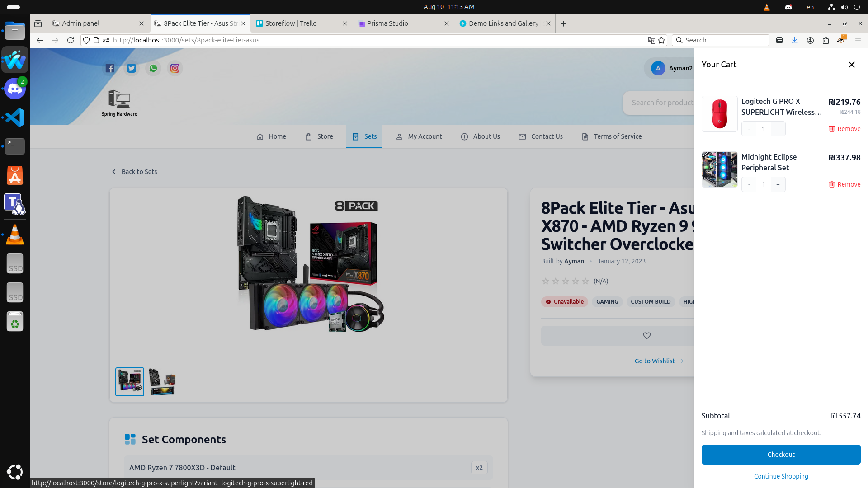Decrease Logitech mouse quantity with minus

coord(749,129)
